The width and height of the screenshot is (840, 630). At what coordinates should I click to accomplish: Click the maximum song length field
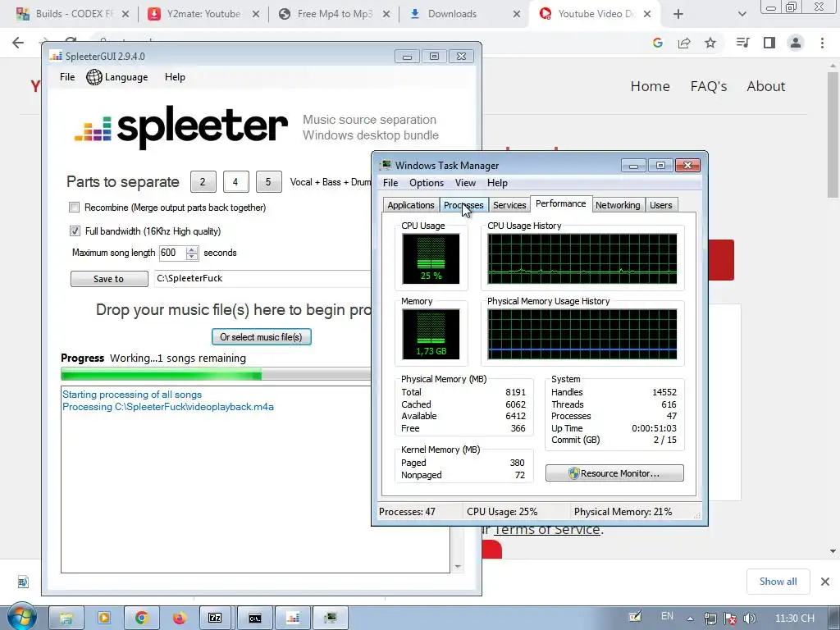[x=172, y=253]
